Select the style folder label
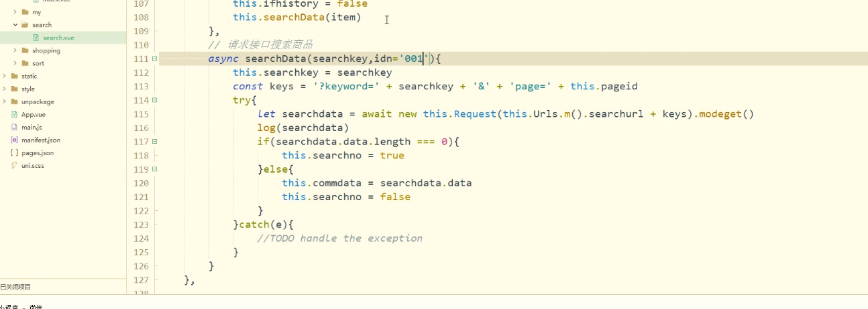 pos(28,89)
